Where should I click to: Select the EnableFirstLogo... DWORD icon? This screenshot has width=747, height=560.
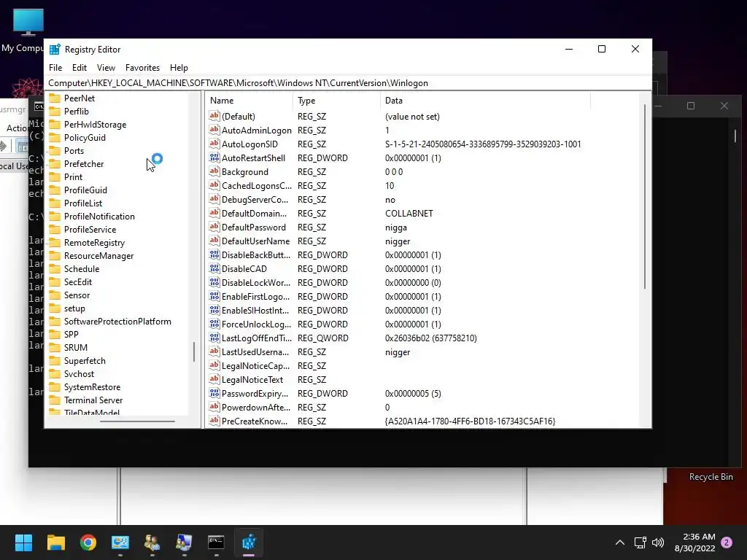(x=214, y=296)
